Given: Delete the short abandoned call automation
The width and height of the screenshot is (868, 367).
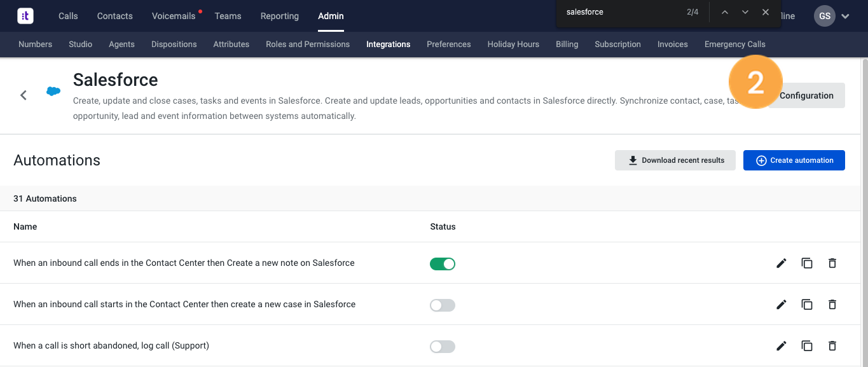Looking at the screenshot, I should (x=832, y=346).
